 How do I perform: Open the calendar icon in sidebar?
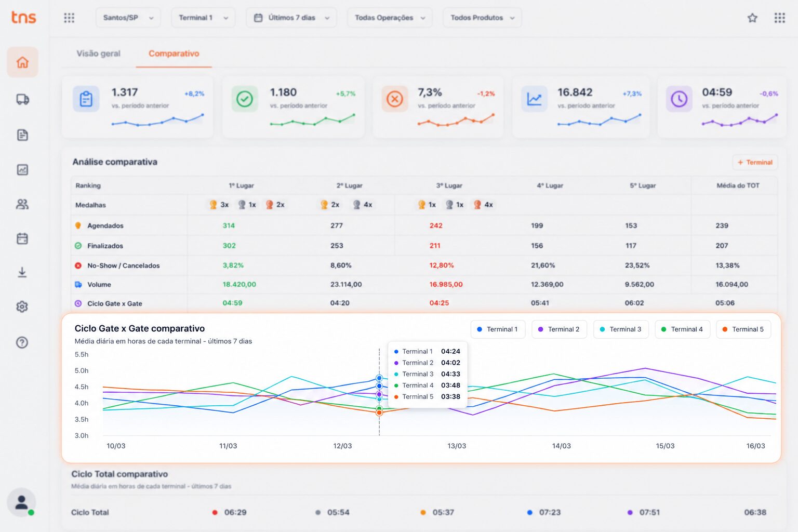click(x=22, y=238)
